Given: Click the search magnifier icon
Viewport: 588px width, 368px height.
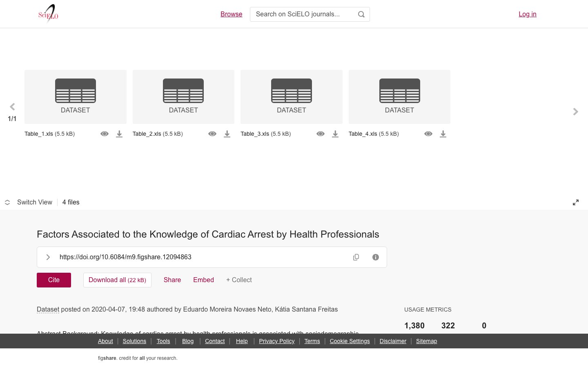Looking at the screenshot, I should 361,14.
